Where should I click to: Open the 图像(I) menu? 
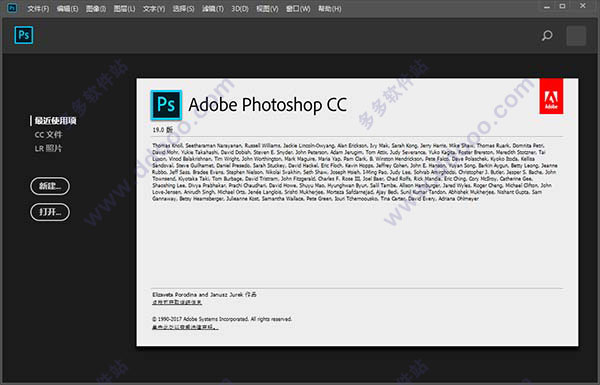96,8
